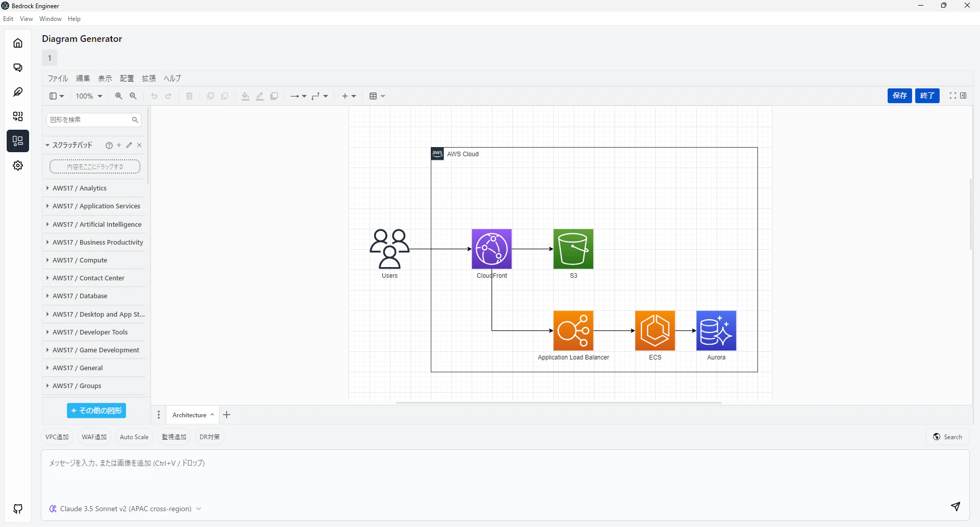Viewport: 980px width, 527px height.
Task: Open the table insert dropdown
Action: tap(377, 96)
